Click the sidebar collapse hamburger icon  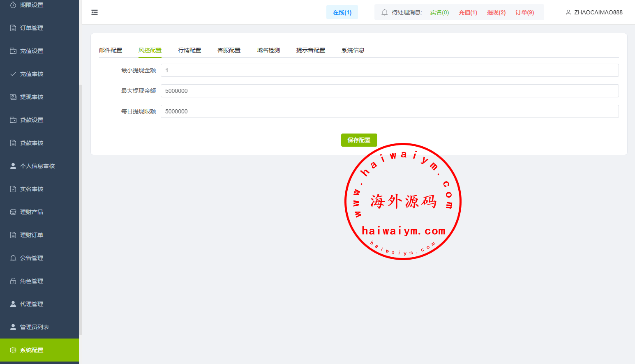(95, 12)
